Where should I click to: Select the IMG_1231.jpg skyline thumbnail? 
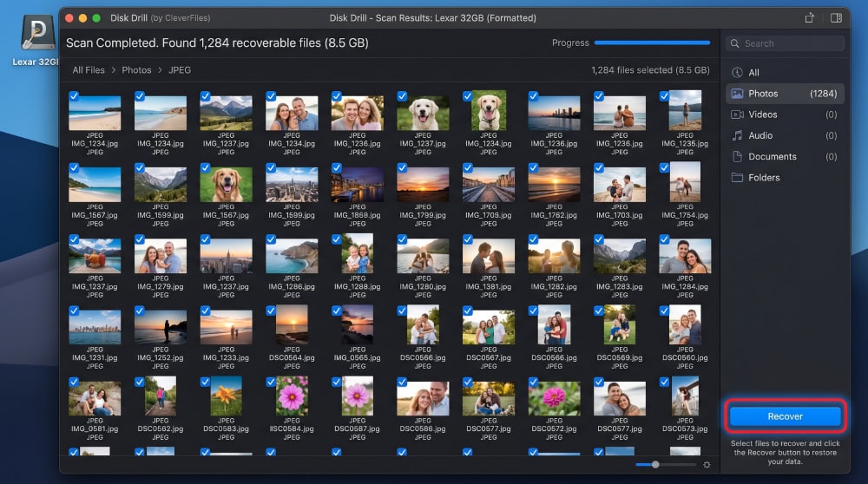[x=95, y=327]
